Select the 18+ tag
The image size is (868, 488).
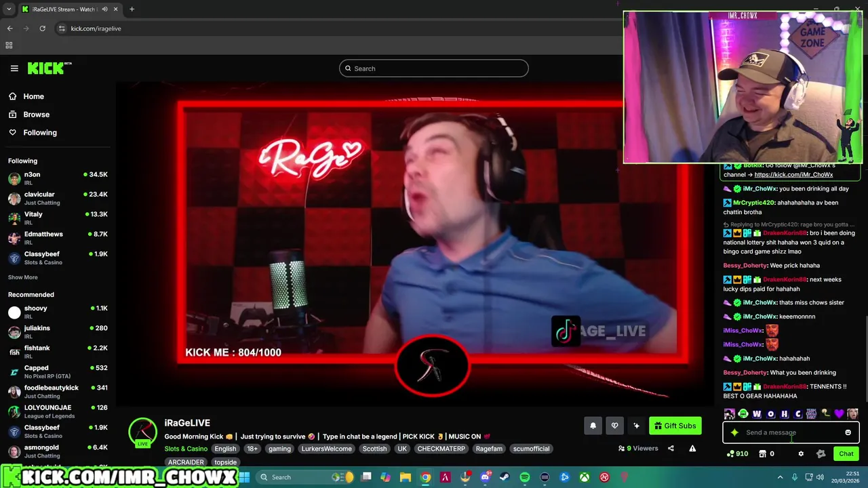click(x=252, y=449)
